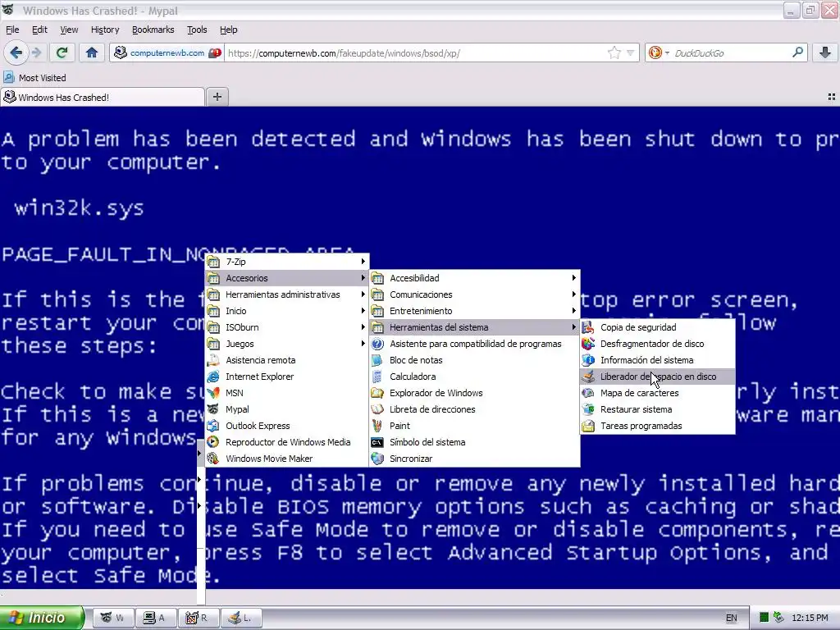Viewport: 840px width, 630px height.
Task: Click the EN language indicator
Action: click(x=731, y=618)
